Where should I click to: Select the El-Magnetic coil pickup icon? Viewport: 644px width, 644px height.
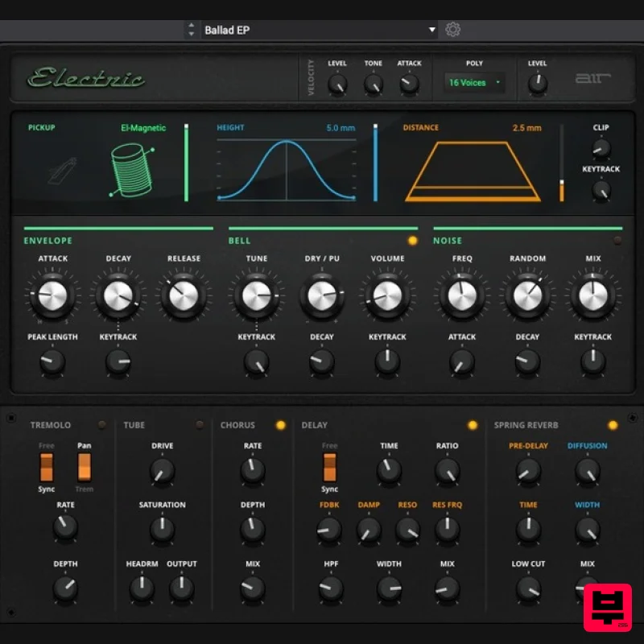coord(132,170)
